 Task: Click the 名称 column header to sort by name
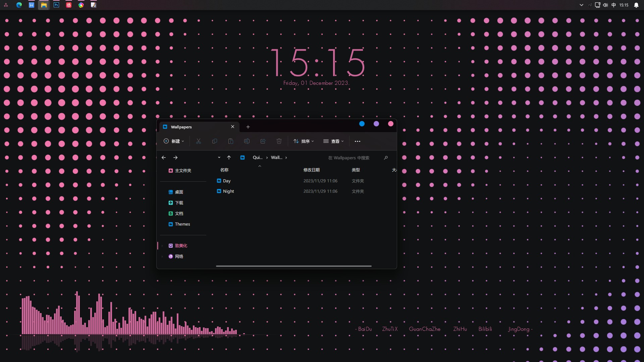coord(224,170)
